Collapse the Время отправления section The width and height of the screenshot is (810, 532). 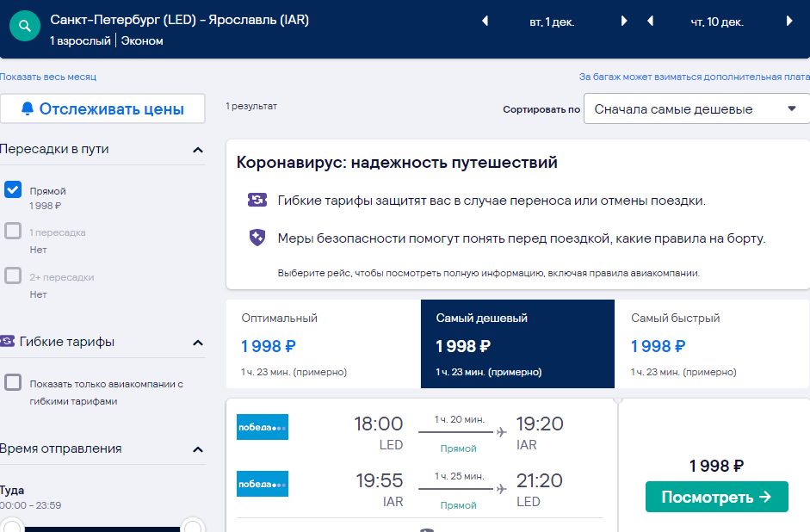(x=198, y=449)
